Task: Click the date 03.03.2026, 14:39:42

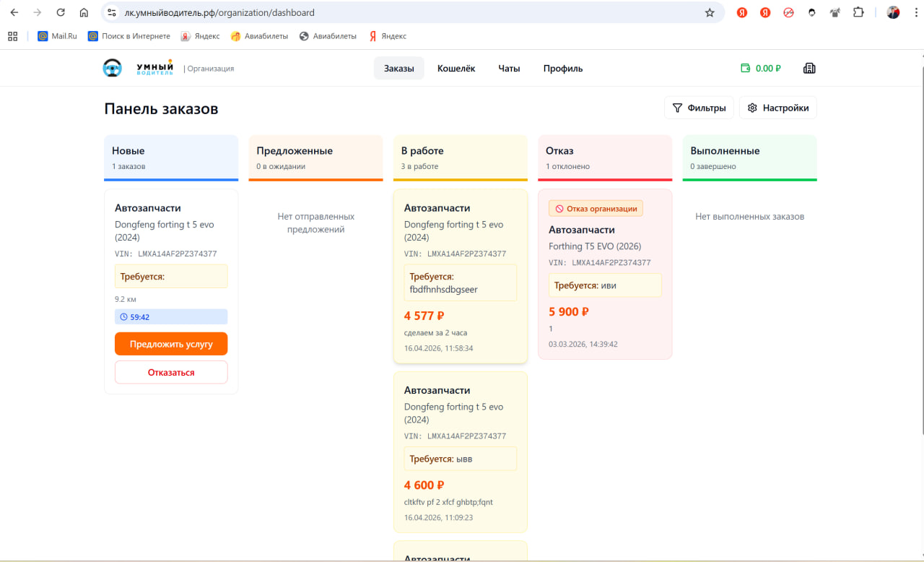Action: click(x=583, y=344)
